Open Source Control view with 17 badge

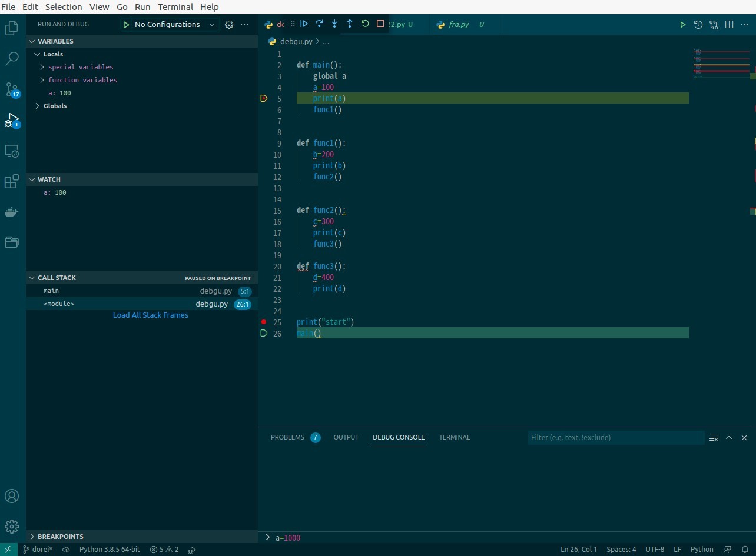(x=12, y=89)
